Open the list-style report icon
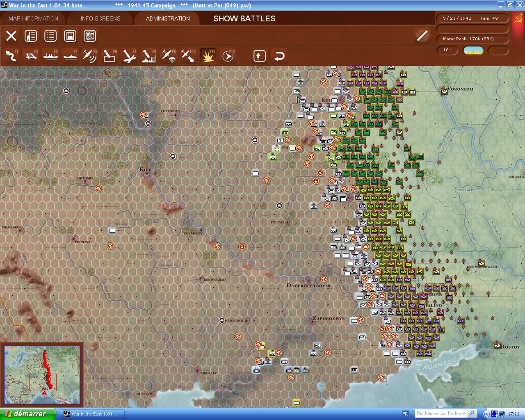525x420 pixels. click(x=50, y=36)
